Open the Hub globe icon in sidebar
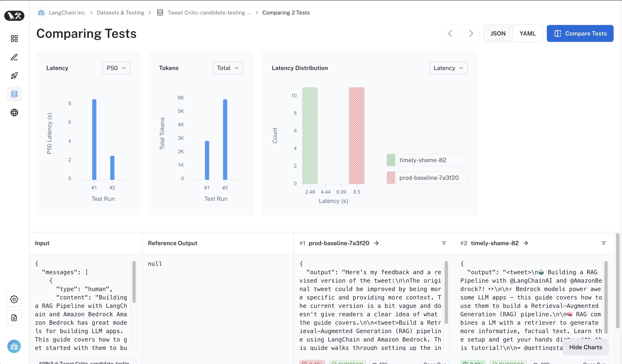Screen dimensions: 622x364 point(14,113)
